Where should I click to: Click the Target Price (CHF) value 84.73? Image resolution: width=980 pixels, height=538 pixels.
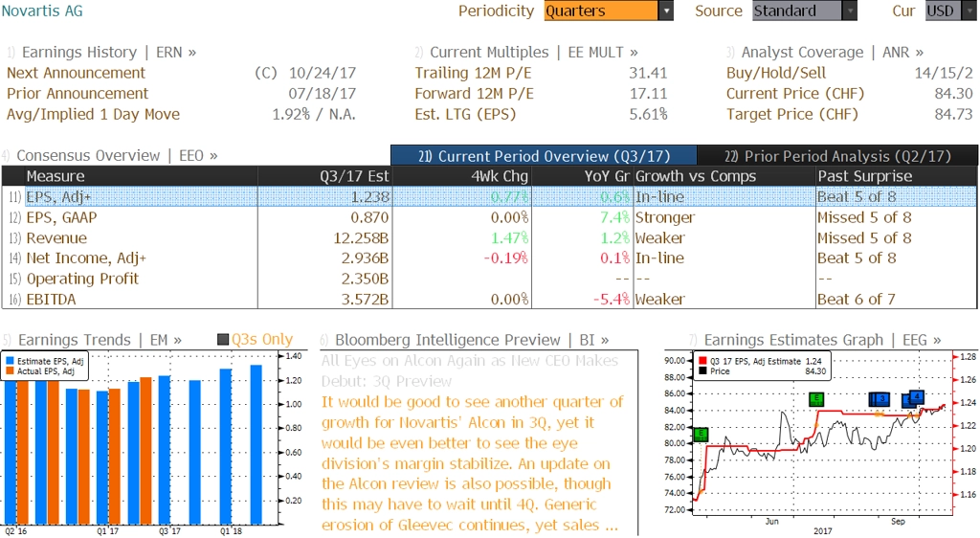(x=954, y=114)
